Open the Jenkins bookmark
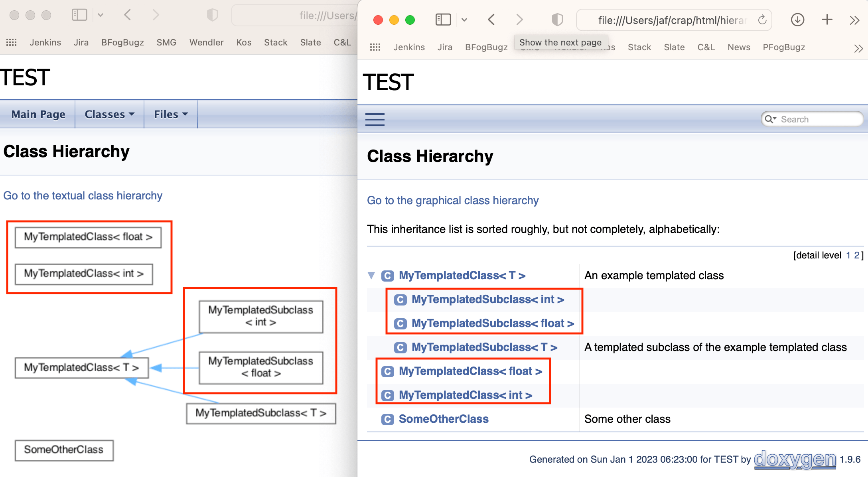 [409, 47]
